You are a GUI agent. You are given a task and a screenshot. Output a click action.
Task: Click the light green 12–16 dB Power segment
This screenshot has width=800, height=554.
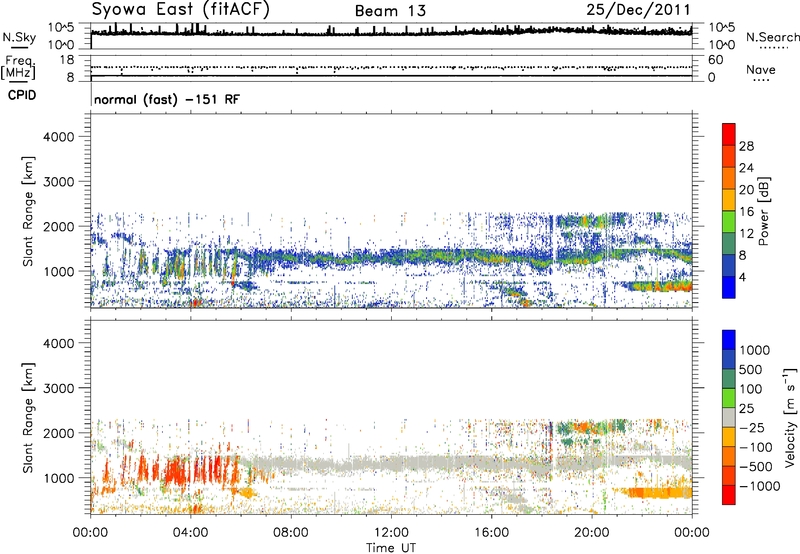729,222
